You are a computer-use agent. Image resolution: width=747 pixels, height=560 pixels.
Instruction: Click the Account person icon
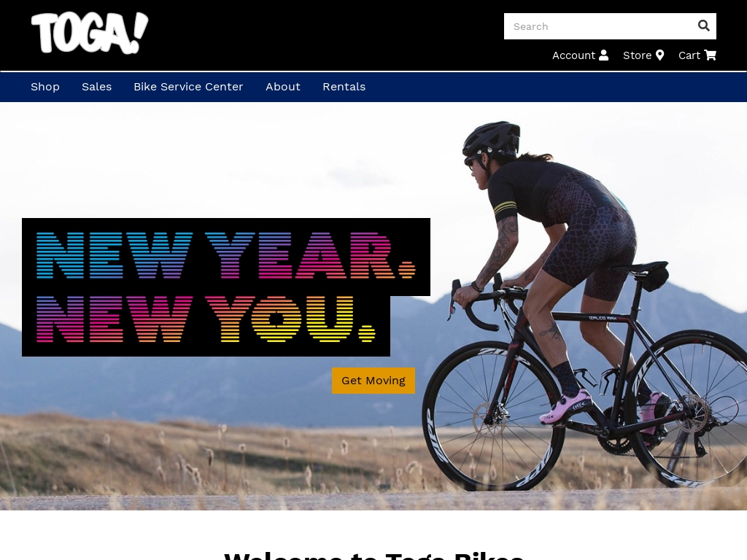coord(603,55)
